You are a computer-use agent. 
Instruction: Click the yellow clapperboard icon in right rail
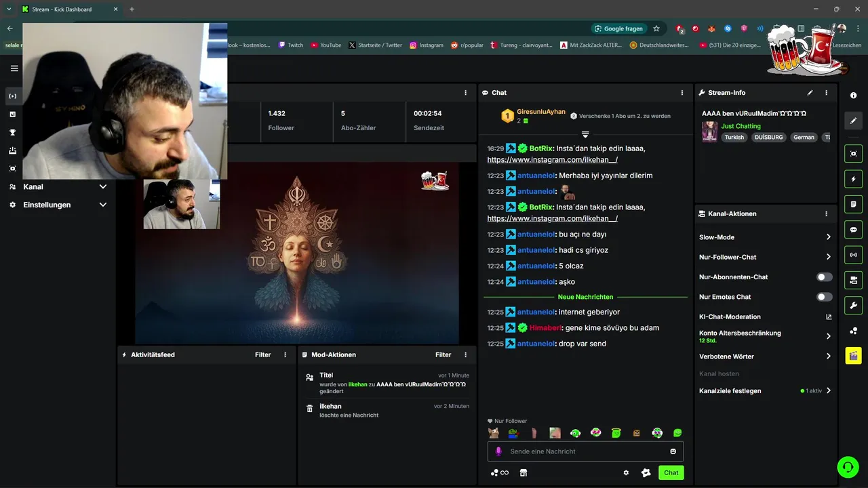tap(853, 355)
